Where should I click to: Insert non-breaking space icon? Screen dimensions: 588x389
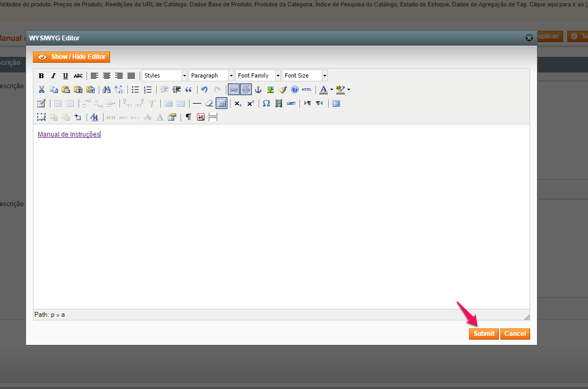(201, 117)
